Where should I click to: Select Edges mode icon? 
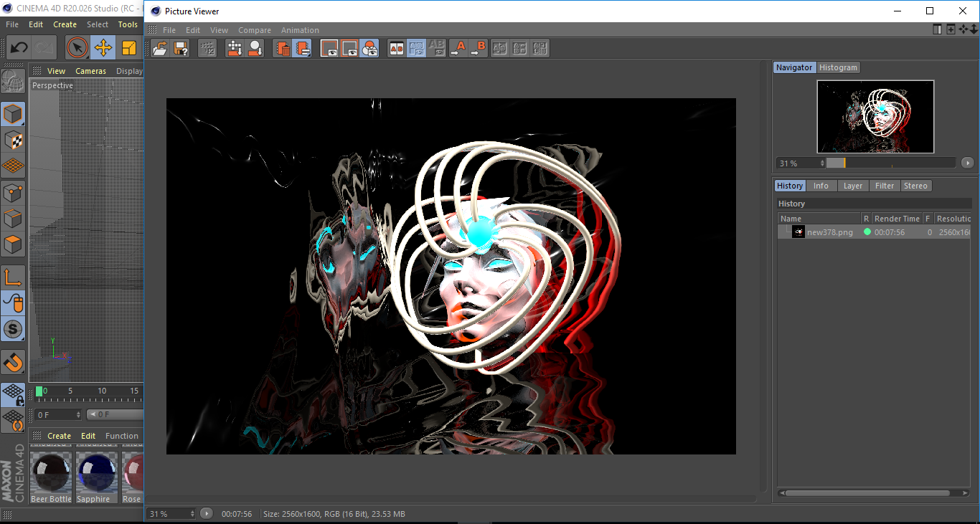coord(13,219)
